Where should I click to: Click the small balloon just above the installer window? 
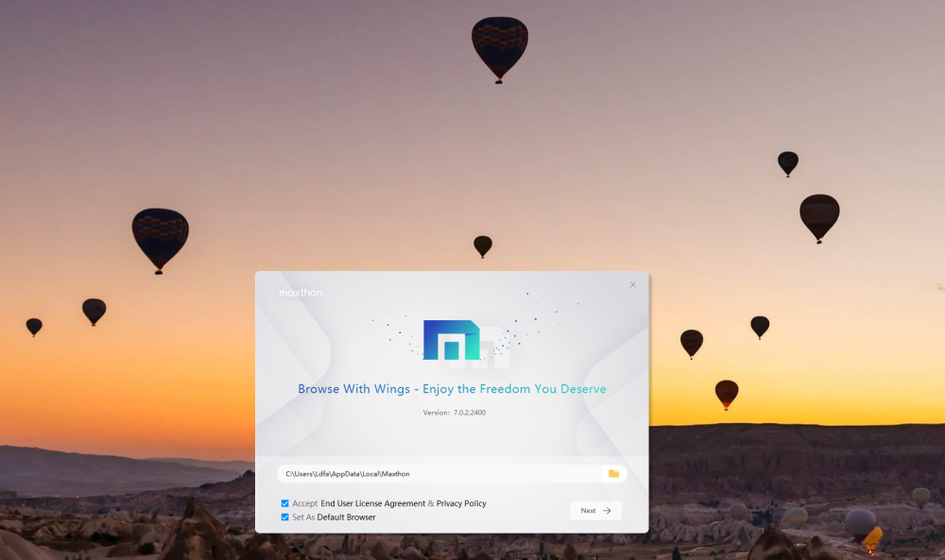pyautogui.click(x=483, y=246)
